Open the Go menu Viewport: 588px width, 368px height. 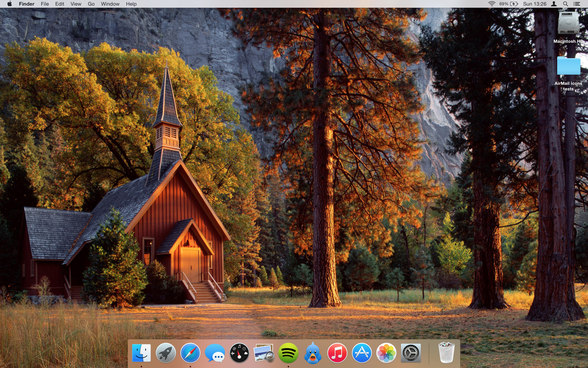91,4
